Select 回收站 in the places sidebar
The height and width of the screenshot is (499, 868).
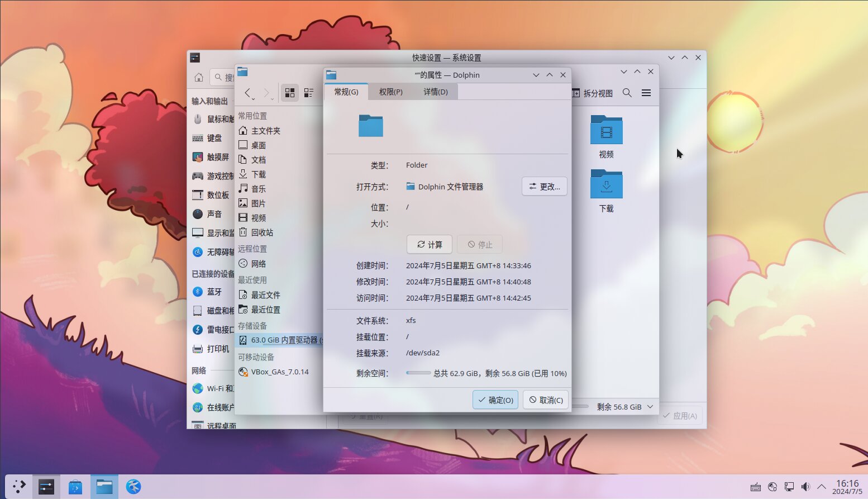point(261,232)
